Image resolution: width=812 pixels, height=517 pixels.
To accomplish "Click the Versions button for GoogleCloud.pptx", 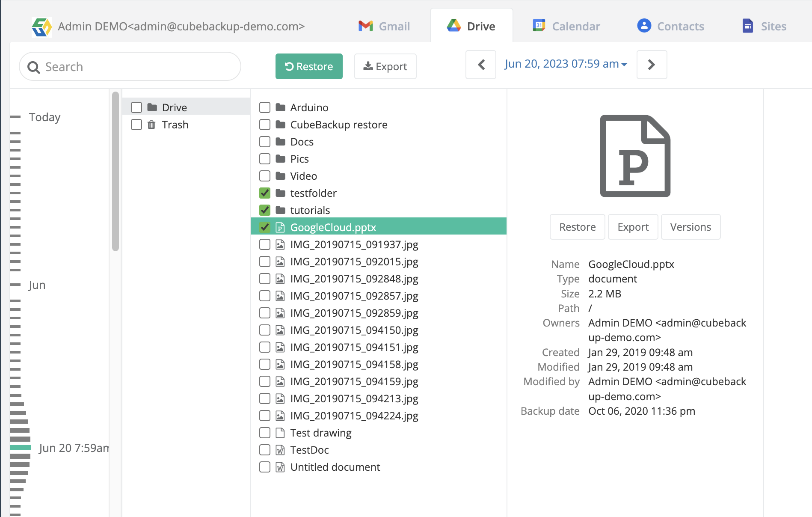I will point(690,227).
